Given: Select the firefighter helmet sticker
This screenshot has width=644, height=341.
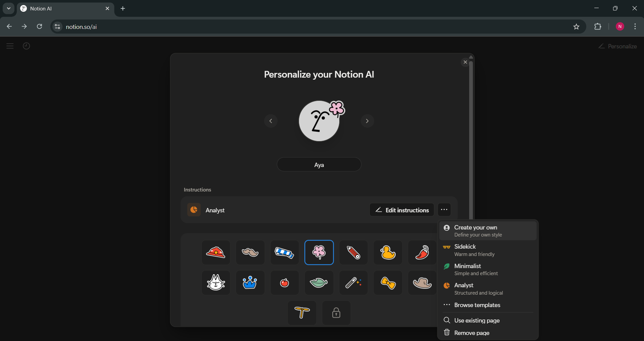Looking at the screenshot, I should (216, 252).
